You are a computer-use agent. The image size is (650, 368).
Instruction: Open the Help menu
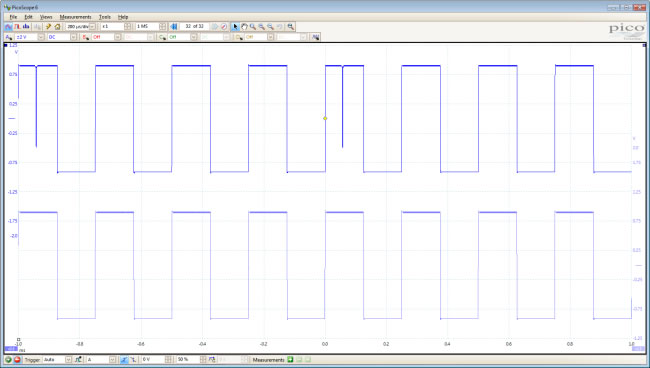pyautogui.click(x=123, y=17)
